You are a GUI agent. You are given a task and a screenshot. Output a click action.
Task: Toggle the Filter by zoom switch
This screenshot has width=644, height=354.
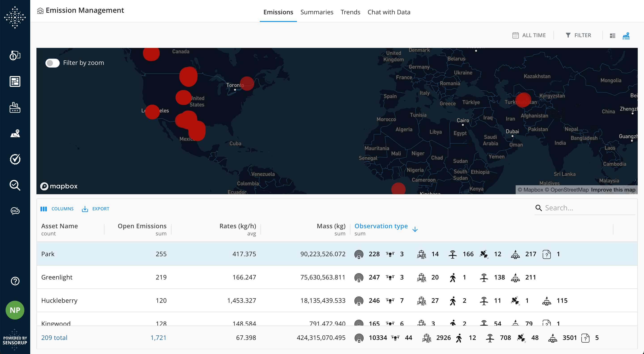tap(52, 63)
